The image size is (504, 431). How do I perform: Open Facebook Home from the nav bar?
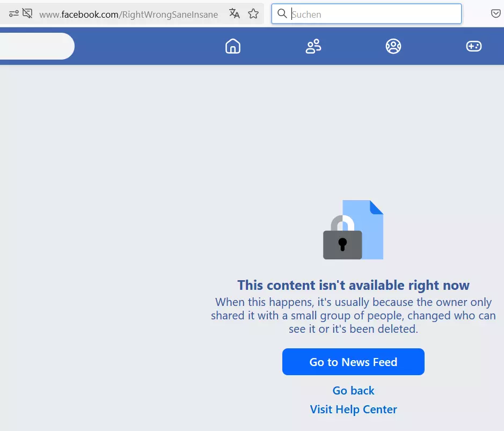pyautogui.click(x=233, y=46)
